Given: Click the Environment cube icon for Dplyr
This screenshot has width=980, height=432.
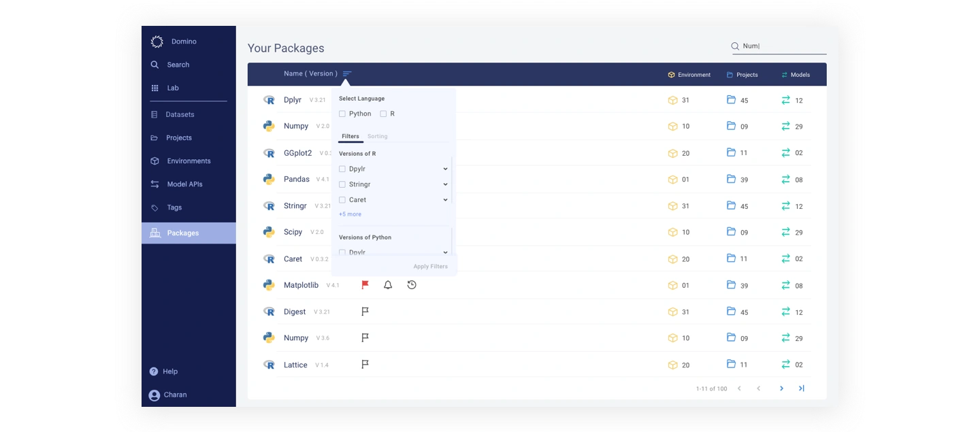Looking at the screenshot, I should 672,100.
